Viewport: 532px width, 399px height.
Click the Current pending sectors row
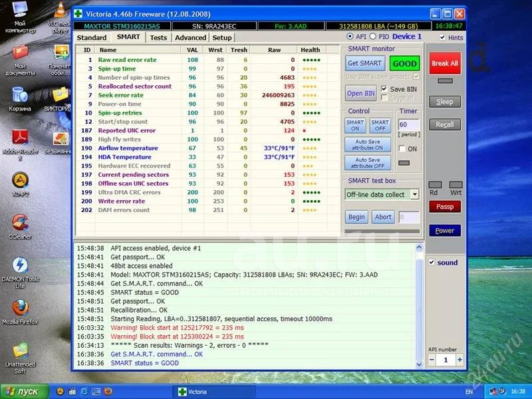(207, 174)
